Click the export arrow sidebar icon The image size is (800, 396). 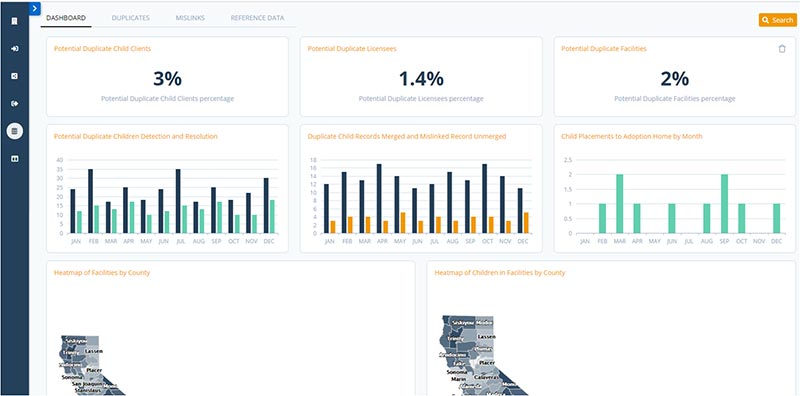click(x=15, y=104)
